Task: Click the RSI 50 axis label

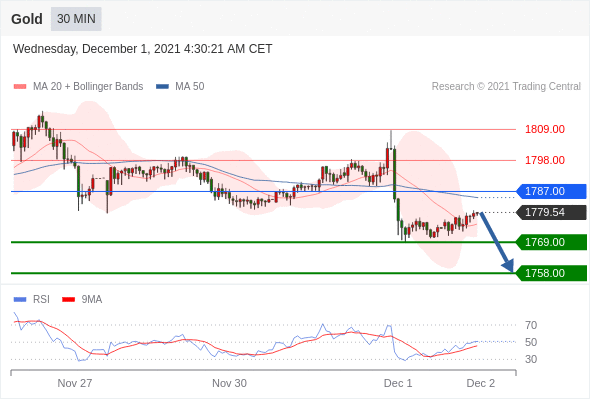Action: [x=531, y=342]
